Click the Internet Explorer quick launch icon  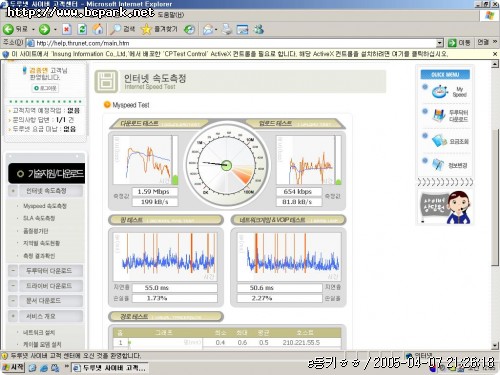point(44,368)
